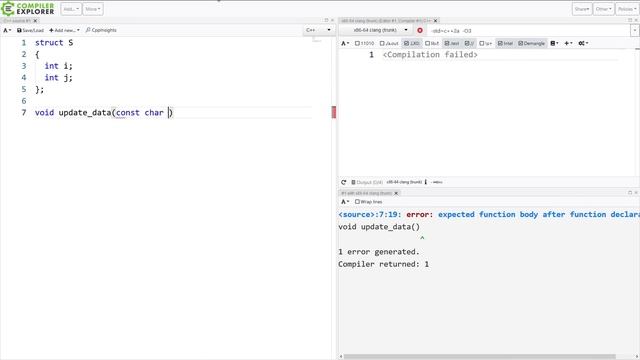This screenshot has height=360, width=640.
Task: Open the Other menu in top bar
Action: pos(603,9)
